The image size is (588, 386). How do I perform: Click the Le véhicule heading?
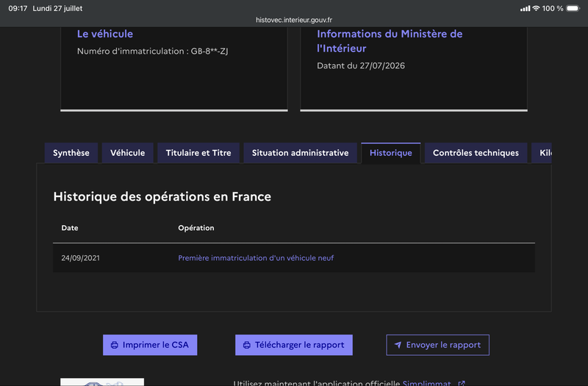coord(105,34)
